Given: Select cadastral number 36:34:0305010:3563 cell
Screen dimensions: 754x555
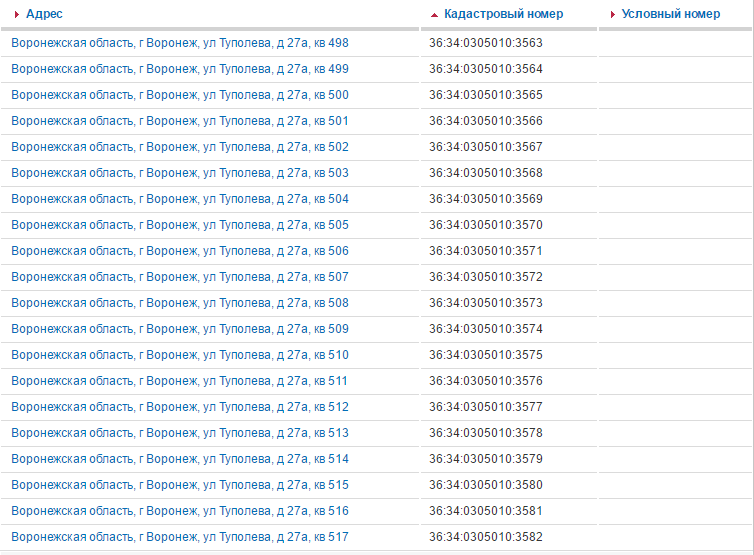Looking at the screenshot, I should pyautogui.click(x=485, y=43).
